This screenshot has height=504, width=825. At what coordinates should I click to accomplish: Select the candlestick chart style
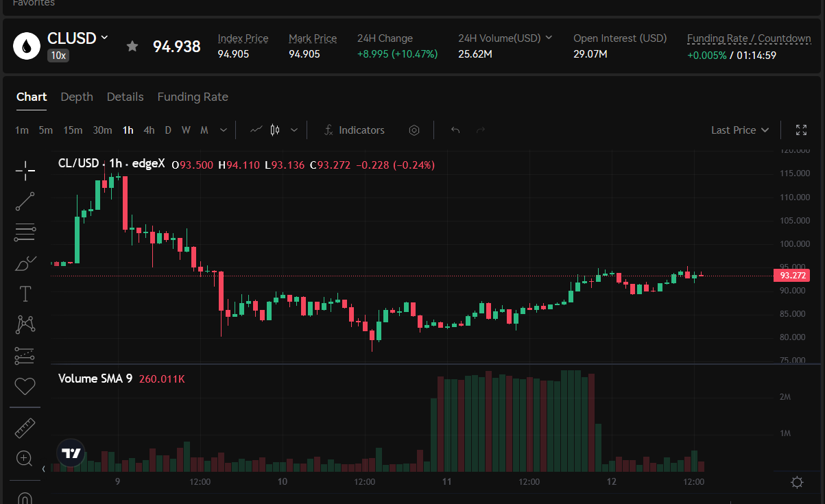pyautogui.click(x=276, y=130)
